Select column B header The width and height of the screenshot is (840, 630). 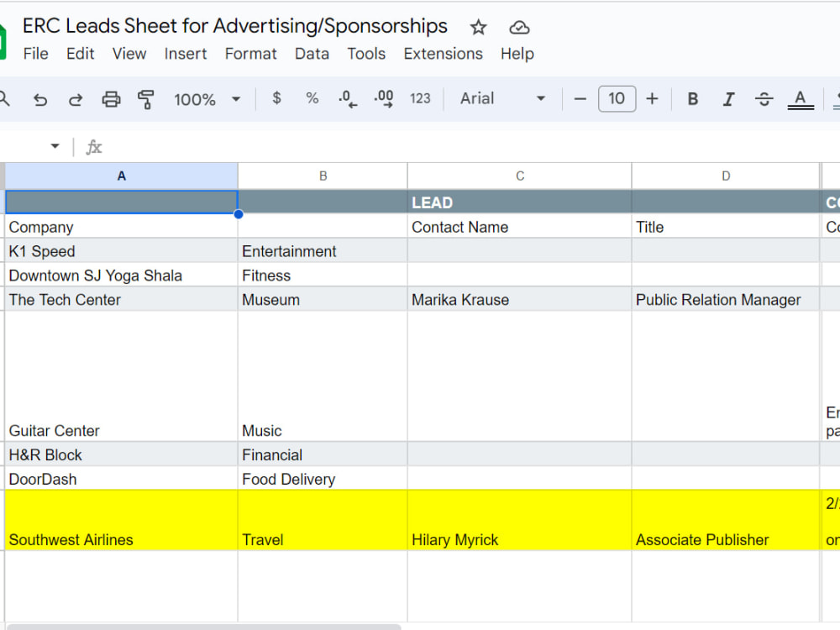[x=323, y=176]
